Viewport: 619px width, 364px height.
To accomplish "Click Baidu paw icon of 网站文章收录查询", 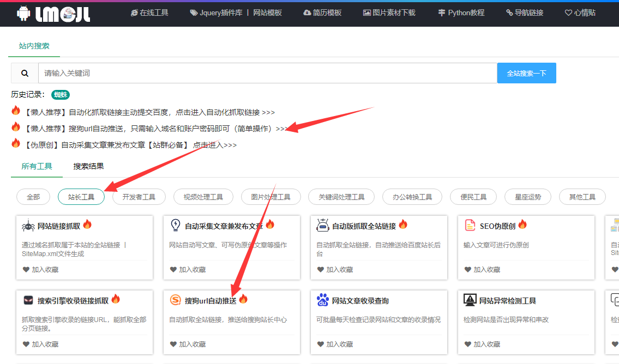I will pyautogui.click(x=322, y=300).
